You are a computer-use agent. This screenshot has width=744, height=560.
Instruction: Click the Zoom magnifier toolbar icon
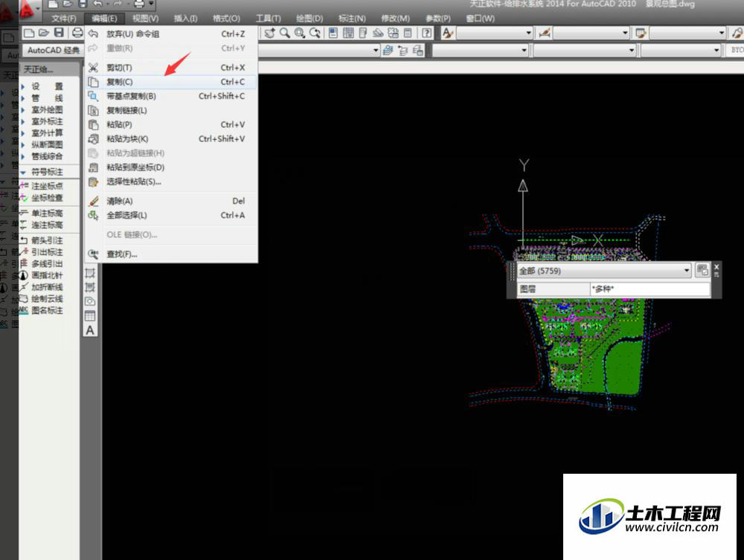pos(284,33)
